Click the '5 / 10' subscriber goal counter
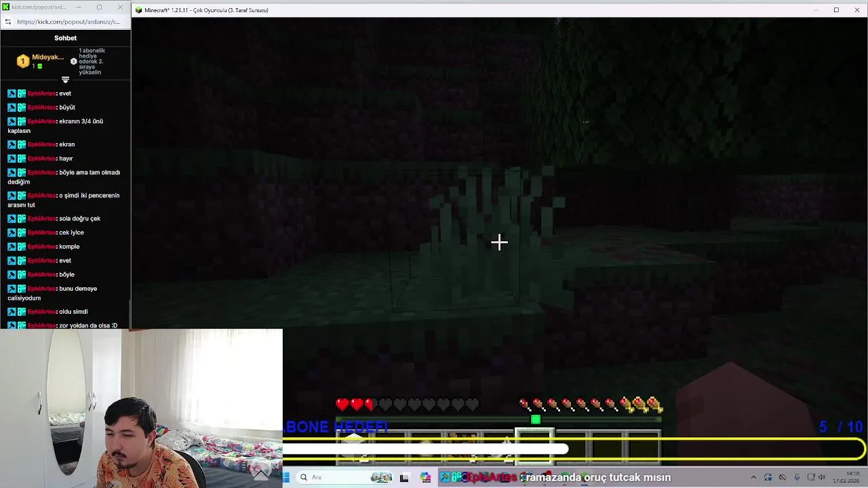Screen dimensions: 868x488 click(841, 427)
